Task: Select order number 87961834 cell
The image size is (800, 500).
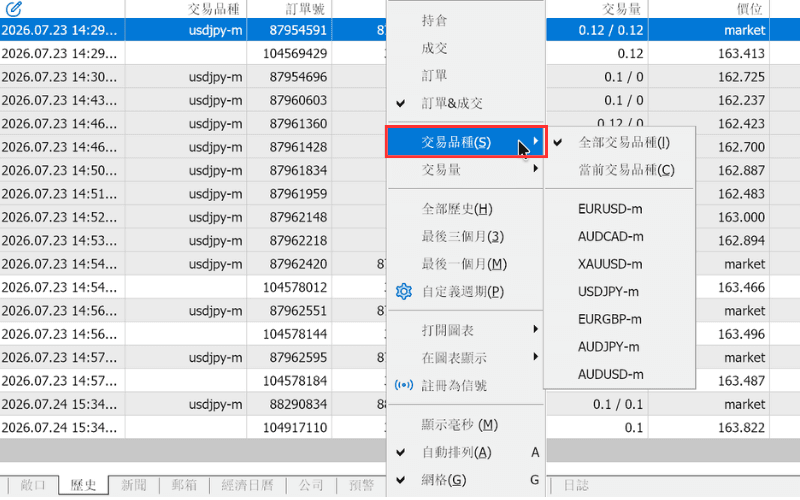Action: [298, 170]
